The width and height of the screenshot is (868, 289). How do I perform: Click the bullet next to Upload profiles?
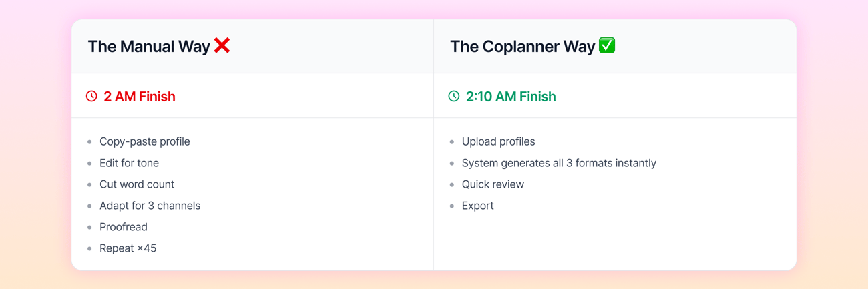452,142
